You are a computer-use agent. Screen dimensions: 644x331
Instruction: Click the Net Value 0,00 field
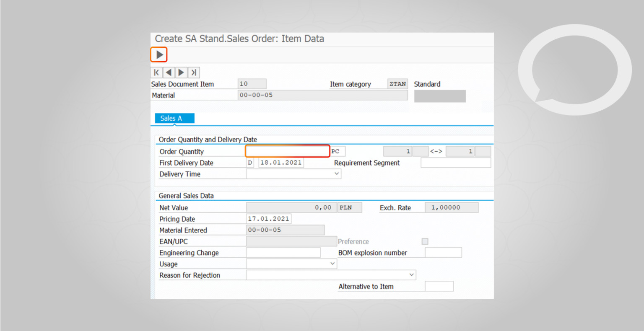click(291, 207)
